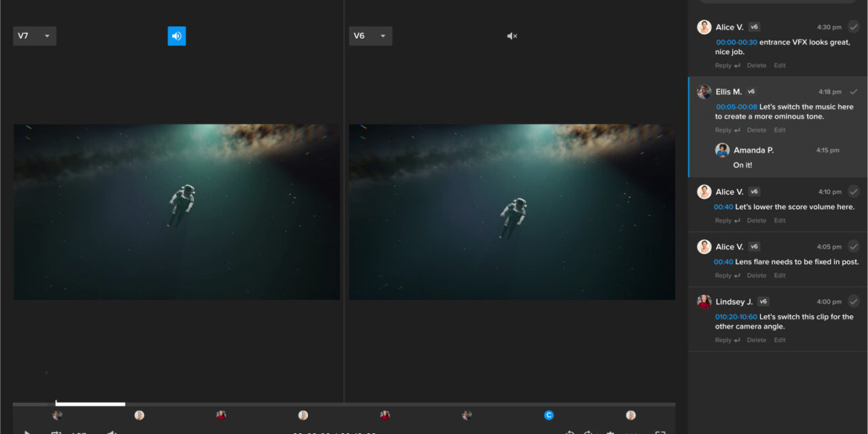Screen dimensions: 868x434
Task: Edit the score volume comment
Action: click(780, 220)
